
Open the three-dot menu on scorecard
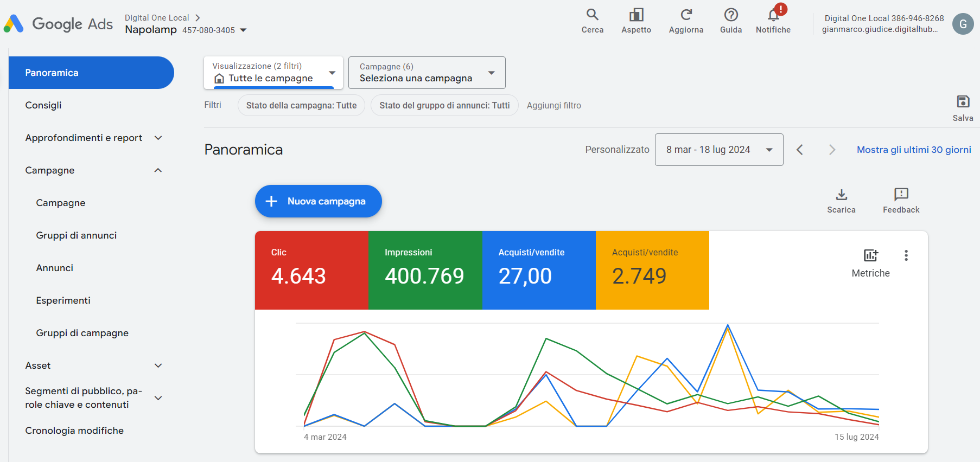coord(906,255)
